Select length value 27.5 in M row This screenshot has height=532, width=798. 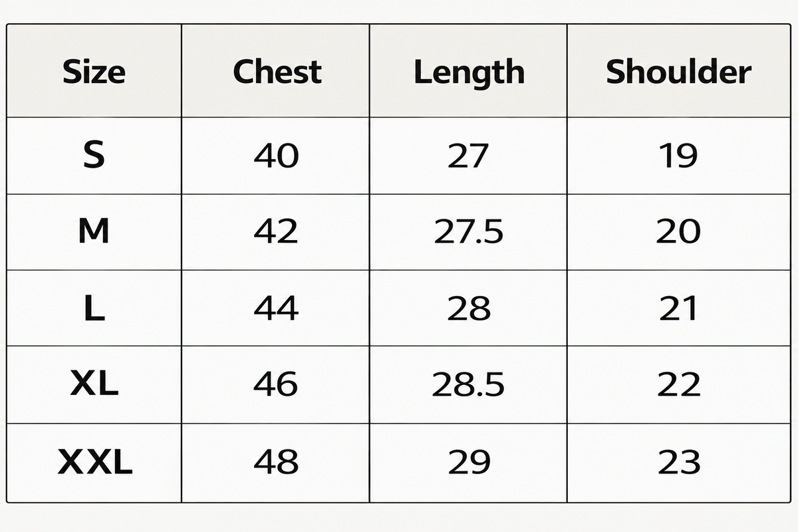click(469, 231)
